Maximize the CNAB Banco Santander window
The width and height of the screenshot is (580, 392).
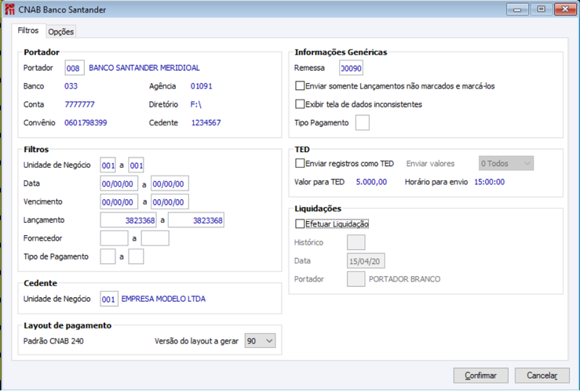541,9
